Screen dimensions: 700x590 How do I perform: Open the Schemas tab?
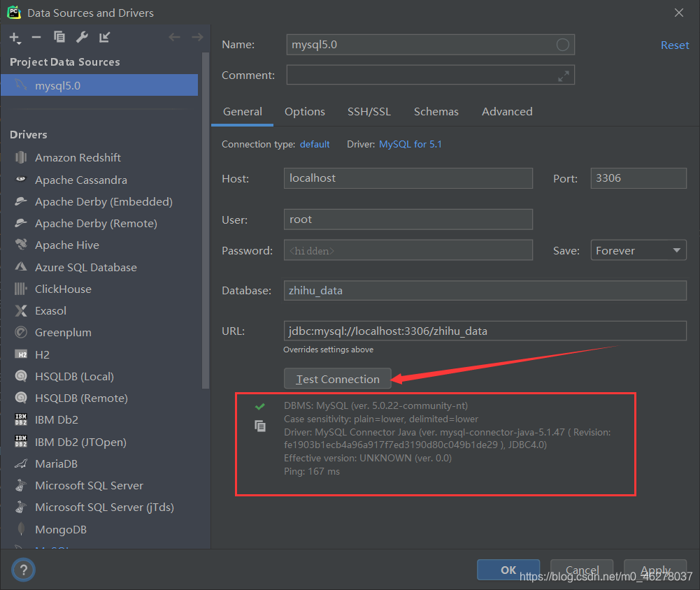(436, 112)
